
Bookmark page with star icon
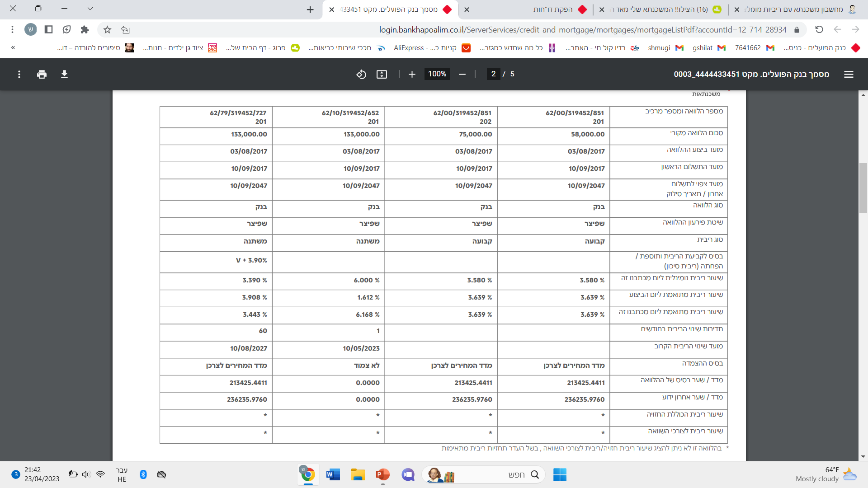(x=107, y=29)
